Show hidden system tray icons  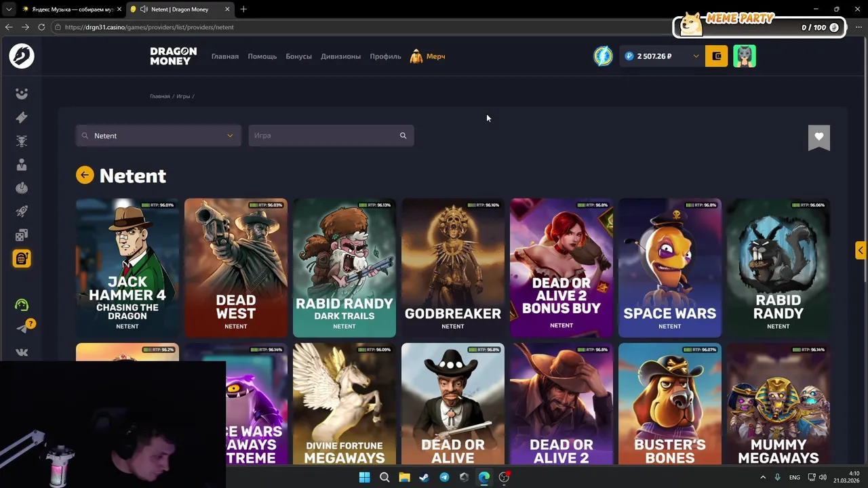click(763, 477)
